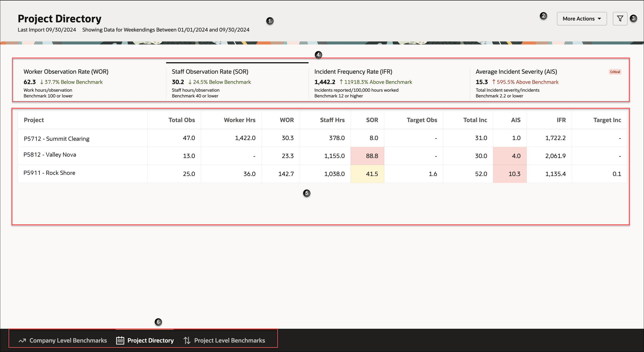Open project P5712 - Summit Clearing
Screen dimensions: 644x352
[x=57, y=138]
